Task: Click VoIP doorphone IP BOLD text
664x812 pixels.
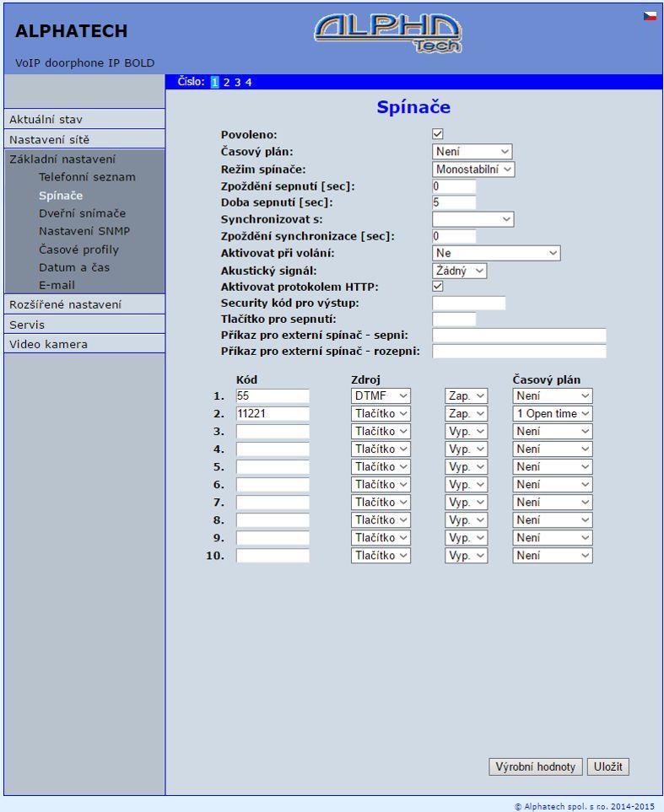Action: click(85, 63)
